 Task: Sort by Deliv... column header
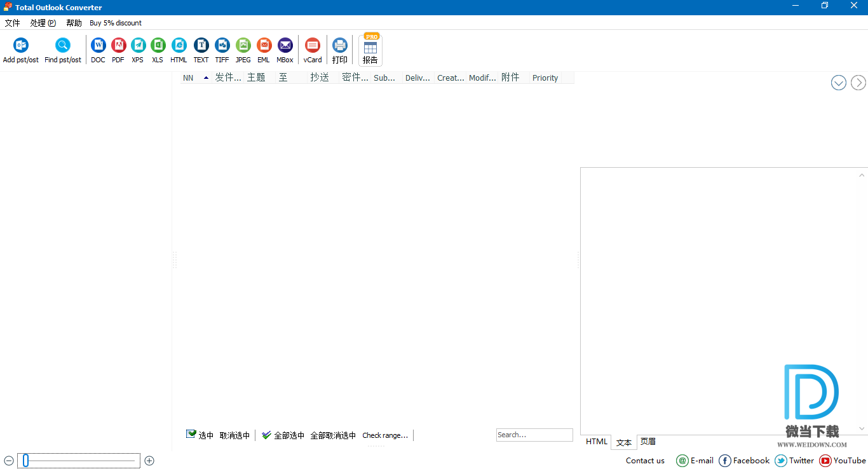(x=419, y=78)
